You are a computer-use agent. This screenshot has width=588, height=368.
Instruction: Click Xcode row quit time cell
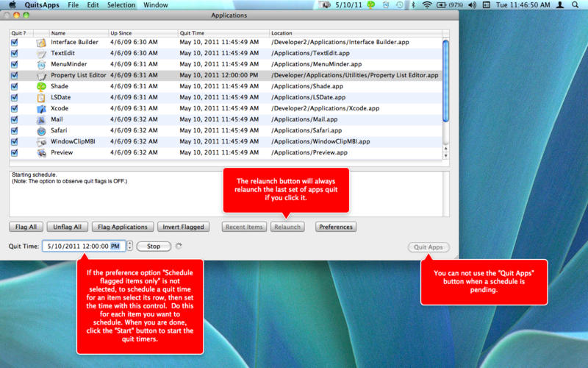(219, 108)
